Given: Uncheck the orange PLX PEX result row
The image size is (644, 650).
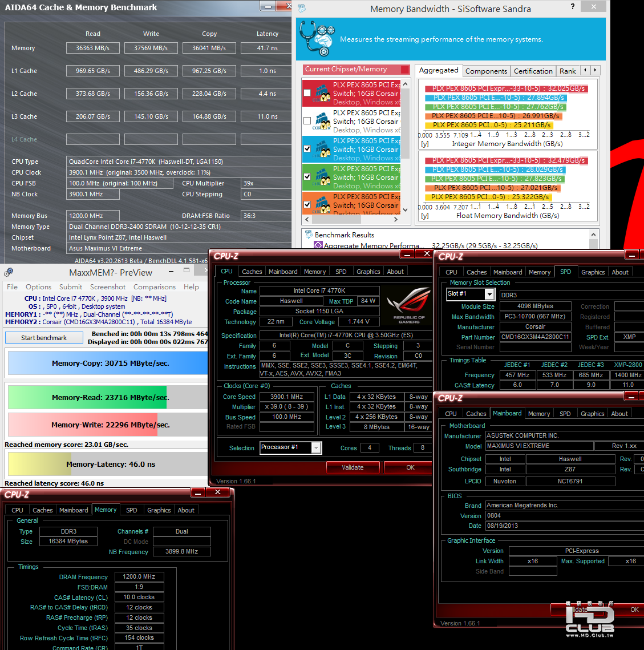Looking at the screenshot, I should (307, 204).
